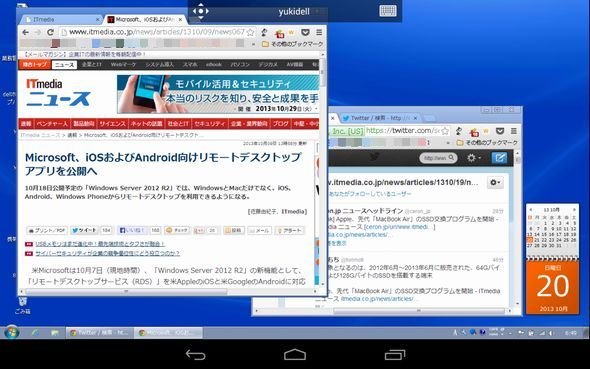Open the Recycle Bin desktop icon

[x=23, y=305]
